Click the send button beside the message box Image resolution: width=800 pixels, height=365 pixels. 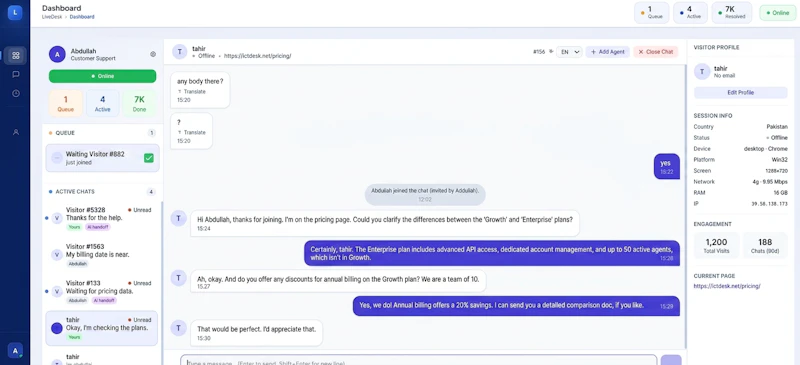[671, 360]
